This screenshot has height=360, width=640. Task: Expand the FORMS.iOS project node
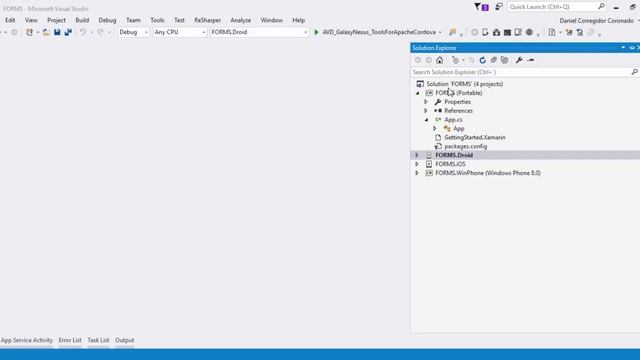click(417, 164)
